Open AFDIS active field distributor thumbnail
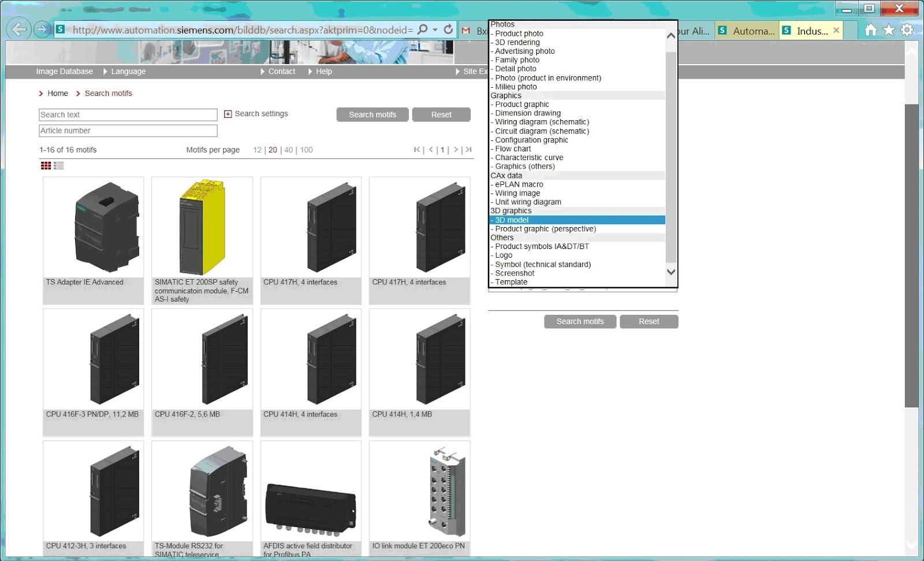Image resolution: width=924 pixels, height=561 pixels. (x=311, y=491)
